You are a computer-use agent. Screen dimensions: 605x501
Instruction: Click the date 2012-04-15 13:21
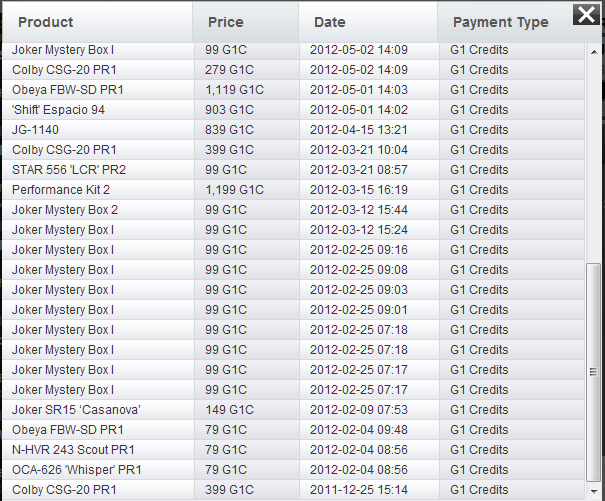358,130
